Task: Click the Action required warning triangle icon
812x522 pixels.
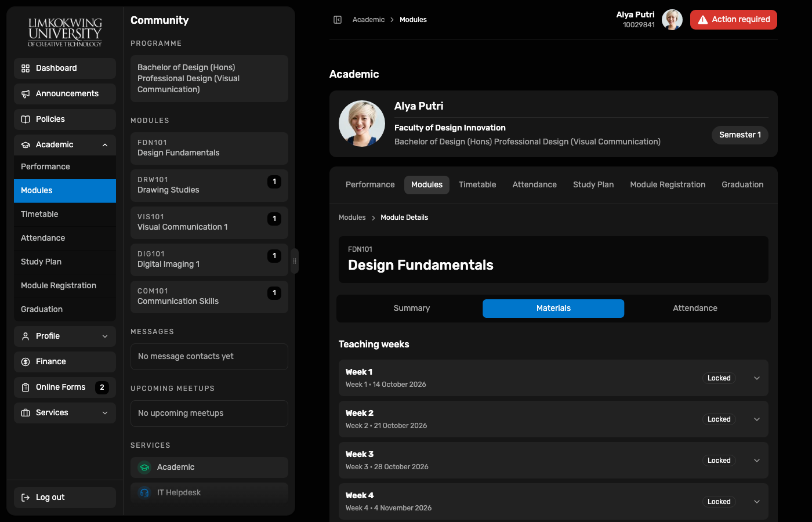Action: tap(703, 20)
